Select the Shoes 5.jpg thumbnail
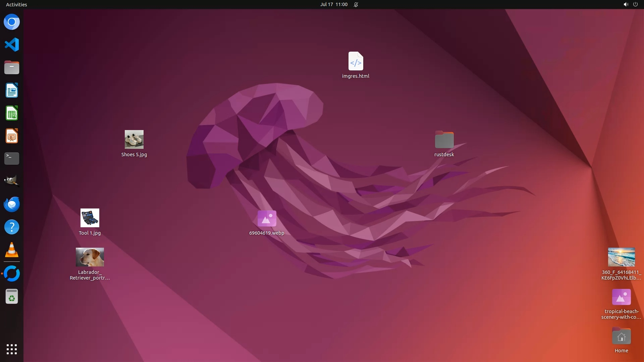 coord(134,139)
